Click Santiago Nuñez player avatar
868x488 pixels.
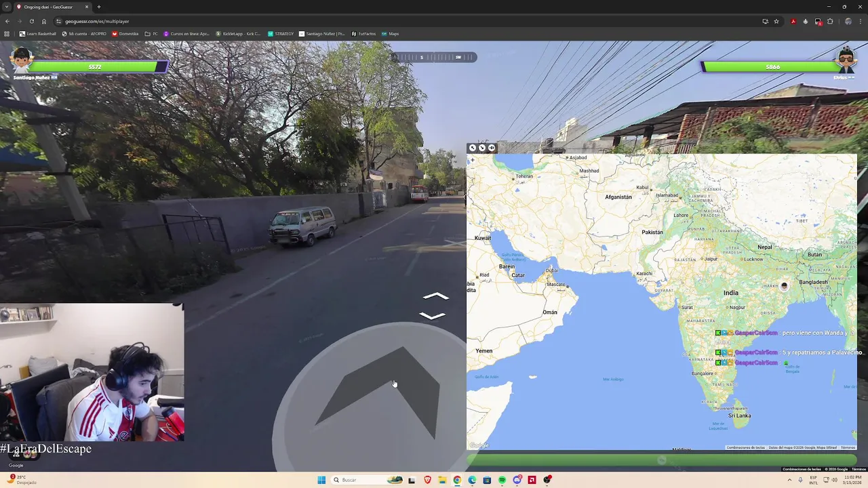pyautogui.click(x=22, y=60)
